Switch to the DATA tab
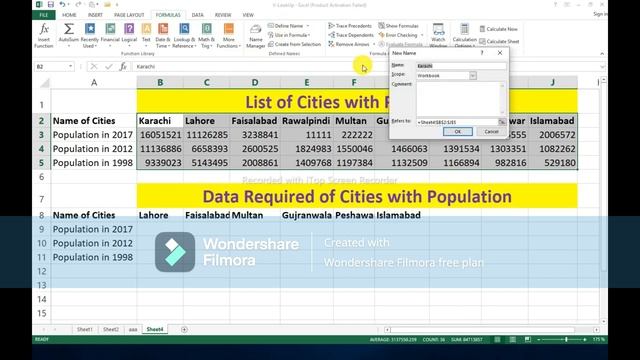The image size is (640, 360). click(x=198, y=15)
